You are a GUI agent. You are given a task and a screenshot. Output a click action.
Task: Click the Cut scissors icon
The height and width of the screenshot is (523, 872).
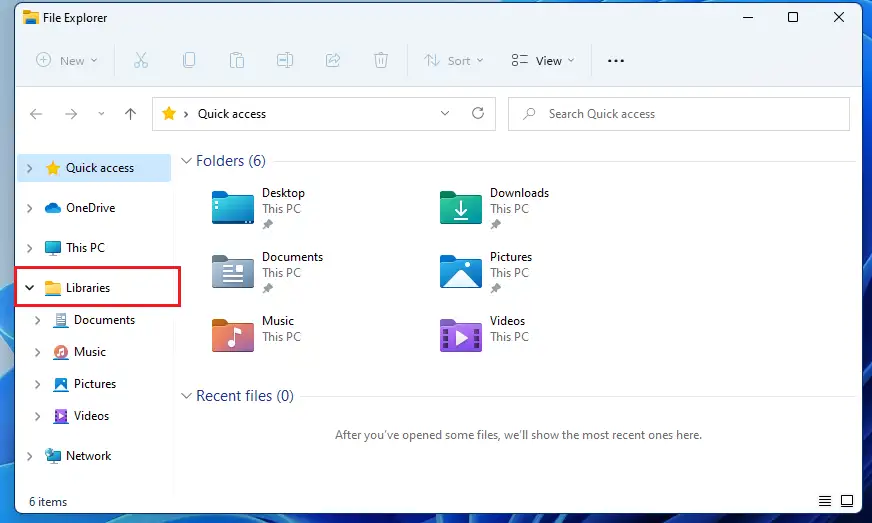[141, 60]
